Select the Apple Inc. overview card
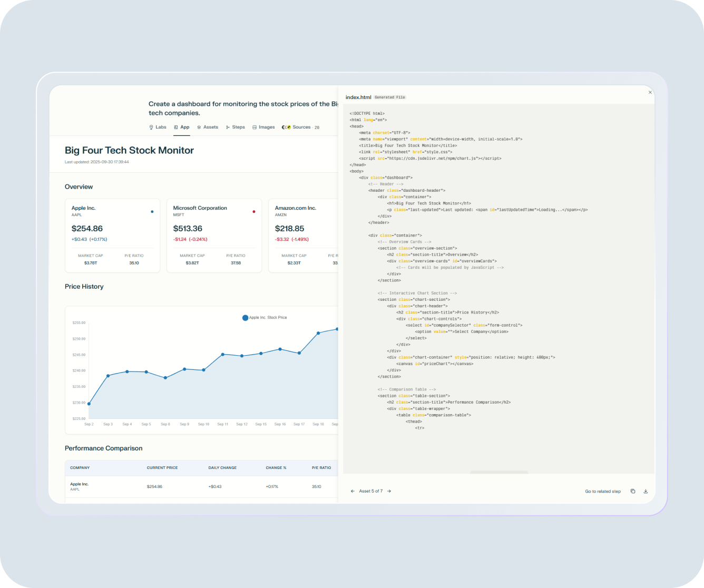Viewport: 704px width, 588px height. pos(112,236)
